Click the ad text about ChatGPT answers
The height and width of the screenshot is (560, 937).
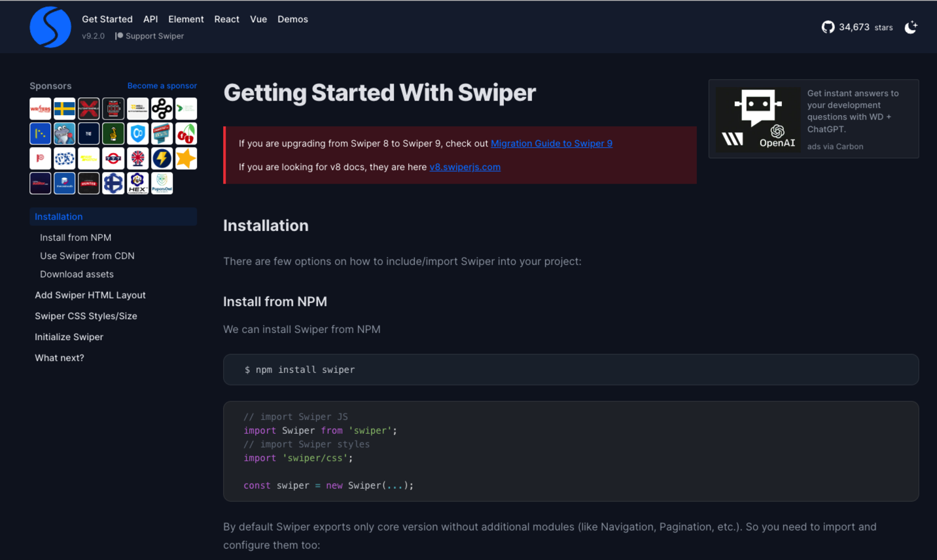click(853, 111)
